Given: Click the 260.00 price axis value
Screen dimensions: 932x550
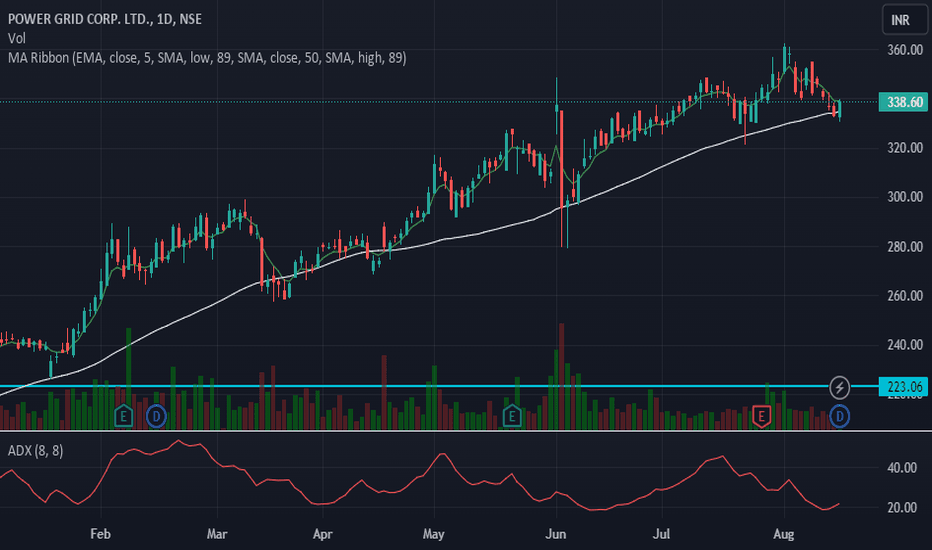Looking at the screenshot, I should (905, 296).
